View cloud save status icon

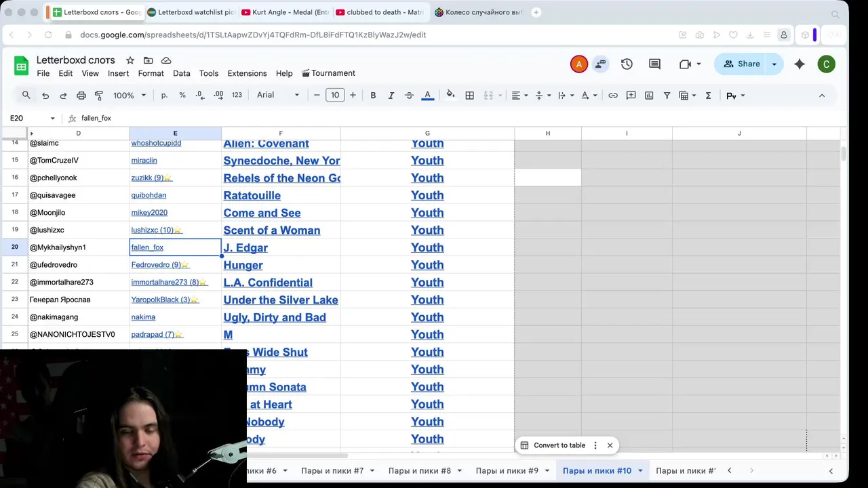click(166, 60)
